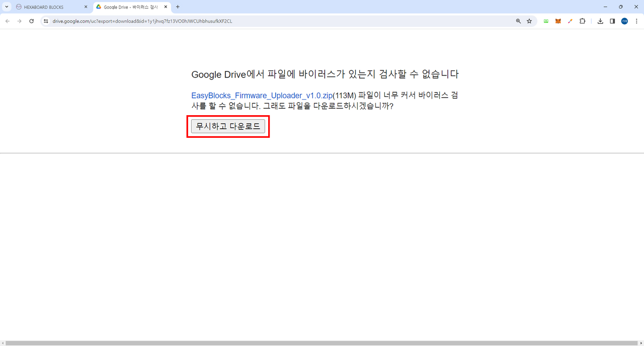The image size is (644, 346).
Task: Bookmark this page with the star icon
Action: (529, 21)
